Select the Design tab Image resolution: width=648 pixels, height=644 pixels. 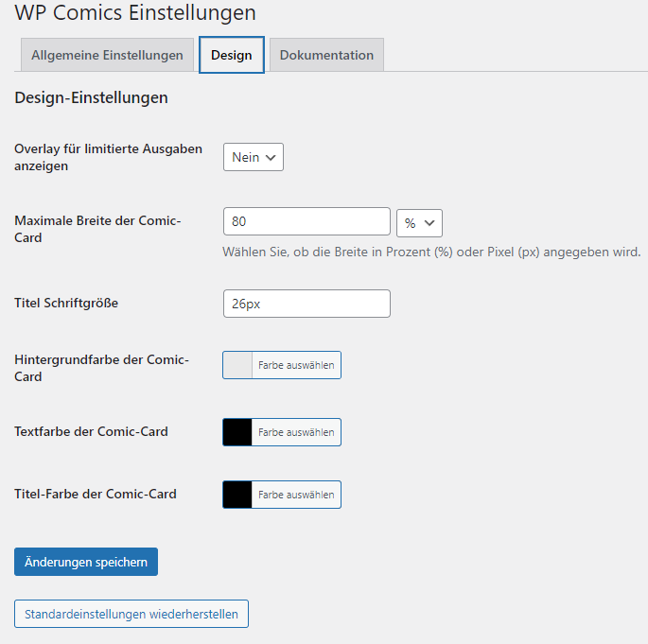pyautogui.click(x=232, y=55)
